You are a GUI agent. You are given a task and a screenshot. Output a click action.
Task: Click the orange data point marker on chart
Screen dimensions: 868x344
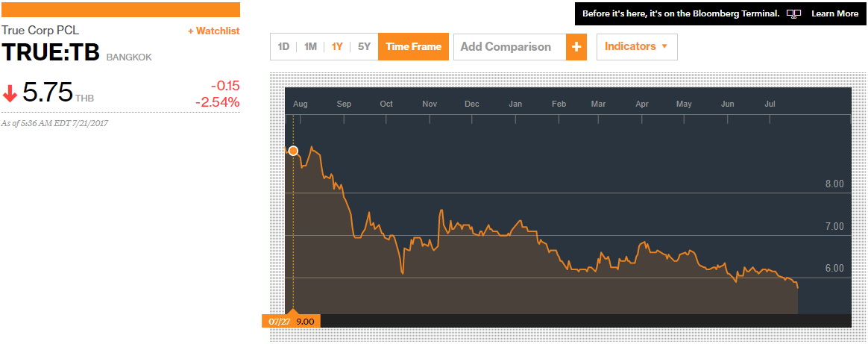293,151
